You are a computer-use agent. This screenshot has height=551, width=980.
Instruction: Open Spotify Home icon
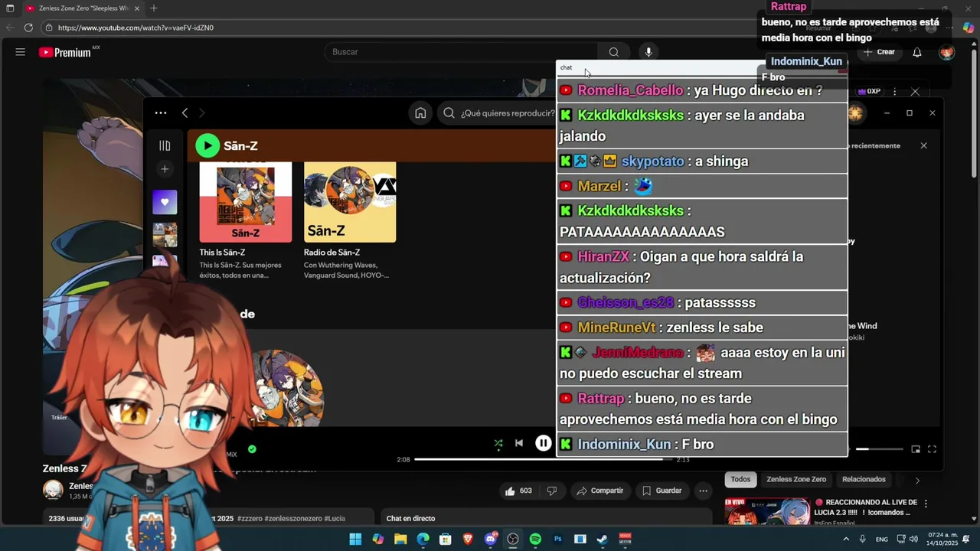(420, 113)
